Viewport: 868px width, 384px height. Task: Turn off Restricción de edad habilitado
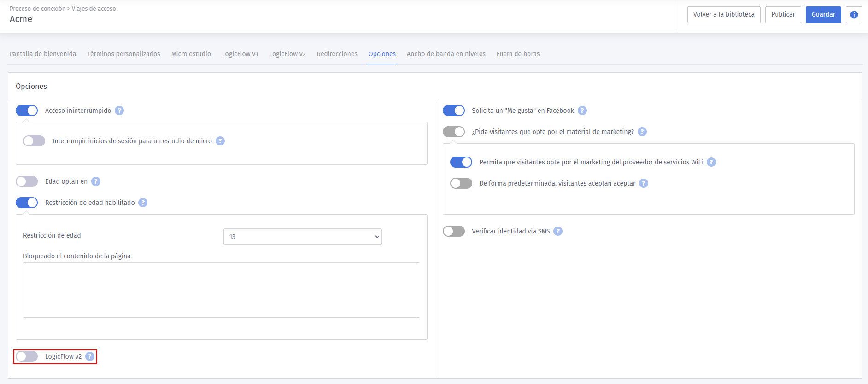coord(27,203)
